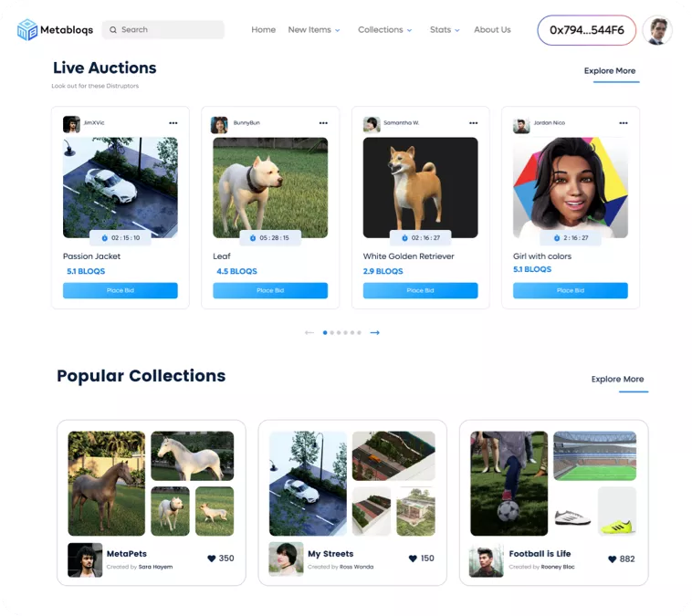
Task: Click the Search input field
Action: (x=163, y=30)
